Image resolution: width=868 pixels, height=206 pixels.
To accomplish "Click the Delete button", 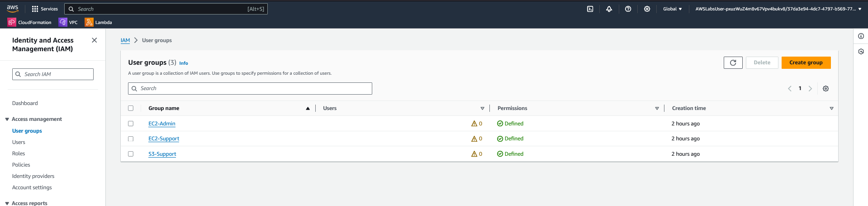I will (x=762, y=62).
